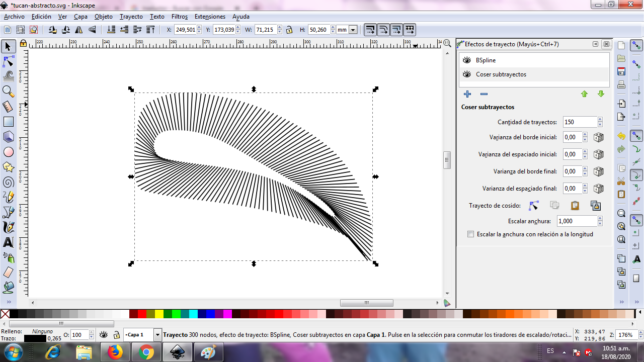Screen dimensions: 644x362
Task: Expand commands bar overflow chevron
Action: point(621,302)
